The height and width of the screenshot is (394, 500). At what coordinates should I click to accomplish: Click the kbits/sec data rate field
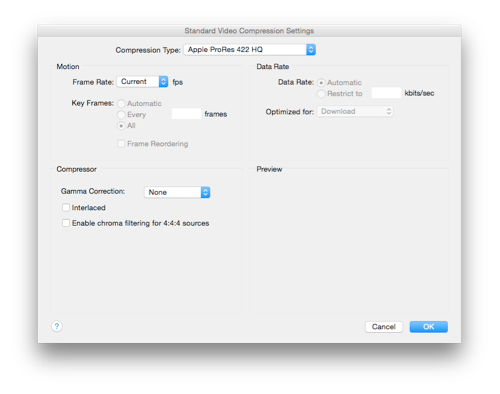(386, 93)
